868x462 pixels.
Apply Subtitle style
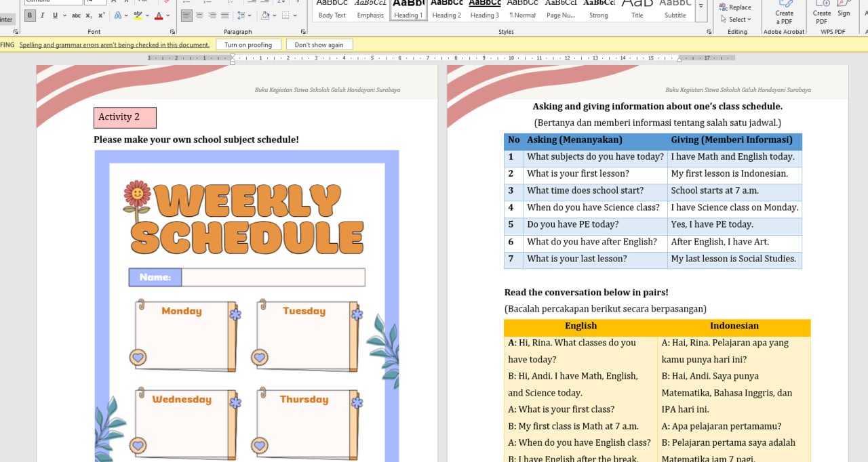tap(675, 10)
